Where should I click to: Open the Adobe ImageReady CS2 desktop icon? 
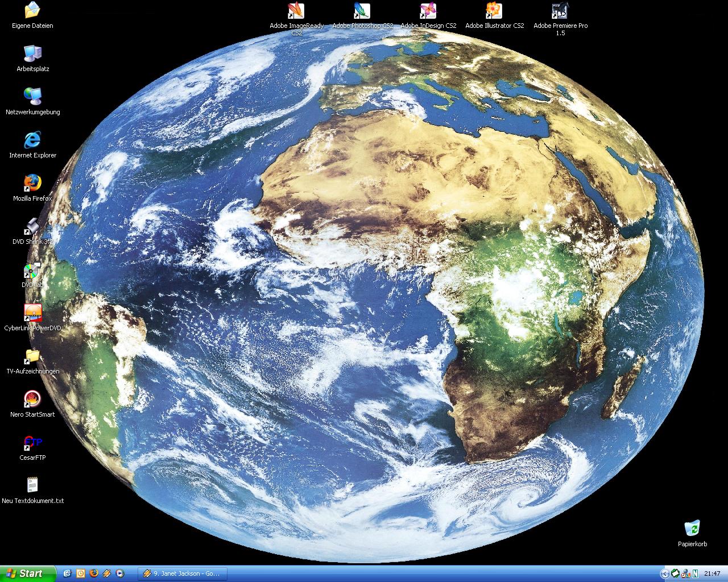296,11
